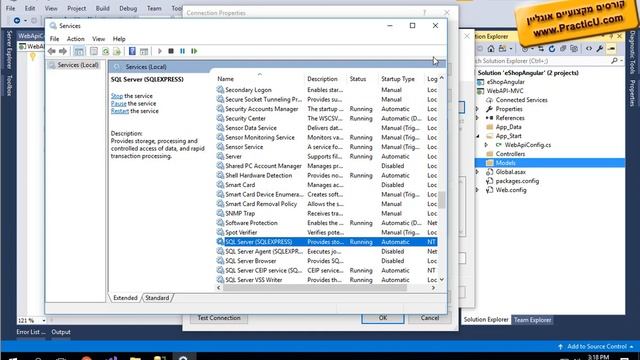The height and width of the screenshot is (360, 640).
Task: Click Home icon in Solution Explorer toolbar
Action: tap(491, 49)
